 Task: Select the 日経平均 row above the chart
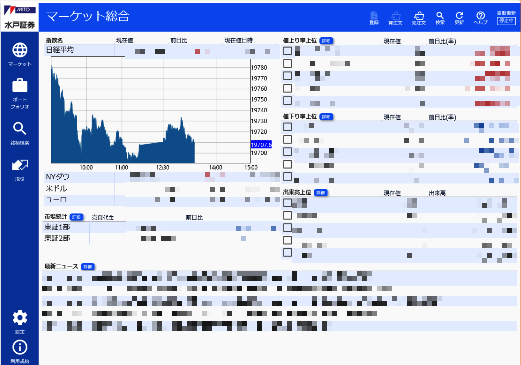[x=162, y=51]
